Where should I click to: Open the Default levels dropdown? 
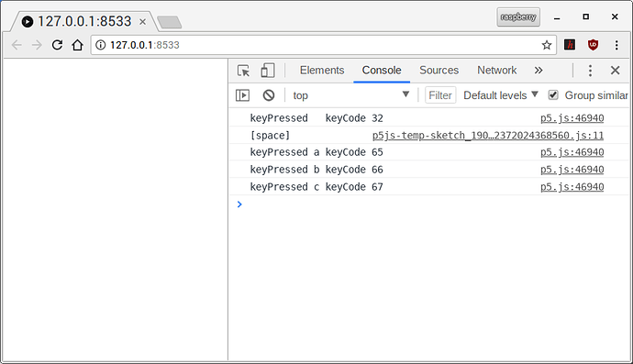point(500,95)
